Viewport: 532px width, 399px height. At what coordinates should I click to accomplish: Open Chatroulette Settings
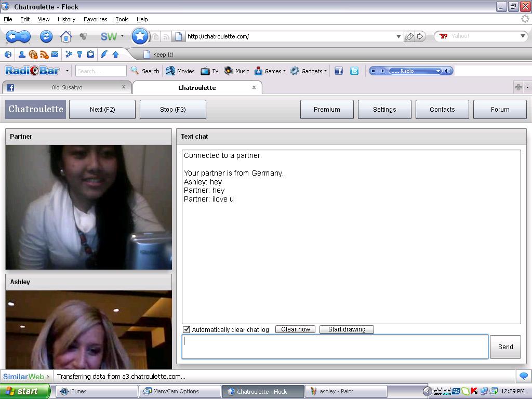[384, 109]
